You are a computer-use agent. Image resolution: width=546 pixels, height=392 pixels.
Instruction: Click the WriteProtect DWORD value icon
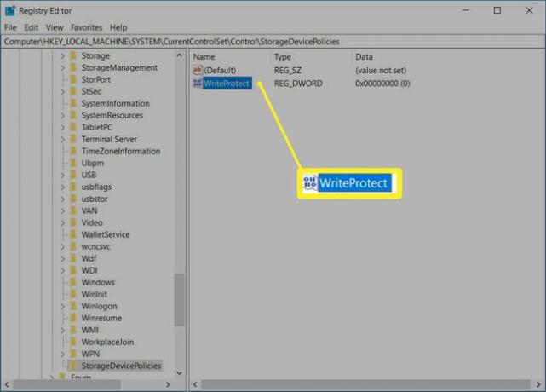tap(198, 84)
